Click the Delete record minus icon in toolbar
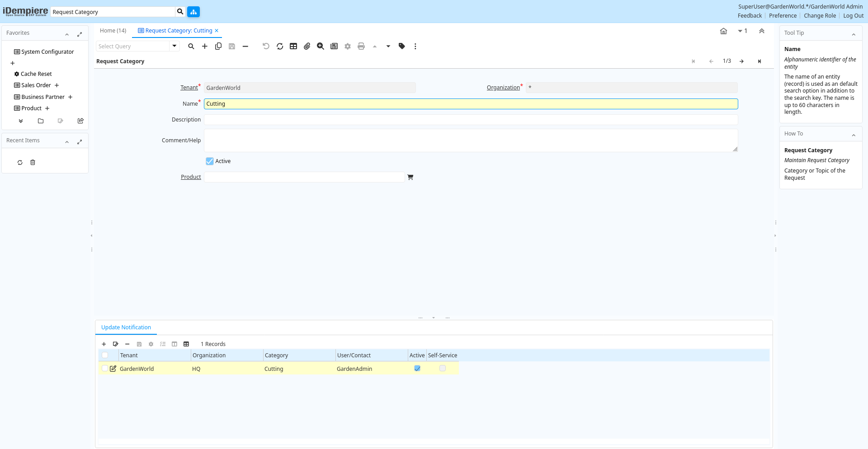The height and width of the screenshot is (449, 868). tap(245, 46)
